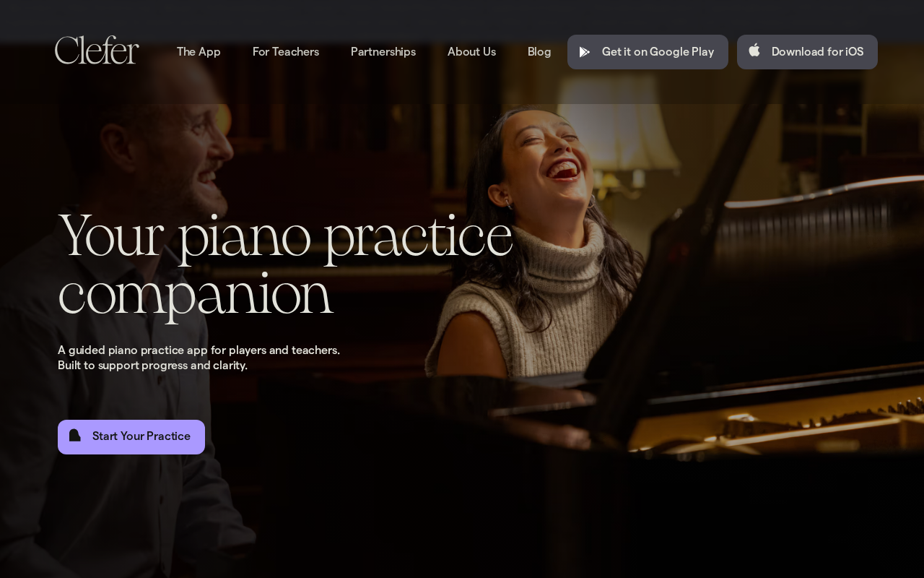Click the Apple logo icon
This screenshot has width=924, height=578.
pyautogui.click(x=754, y=50)
